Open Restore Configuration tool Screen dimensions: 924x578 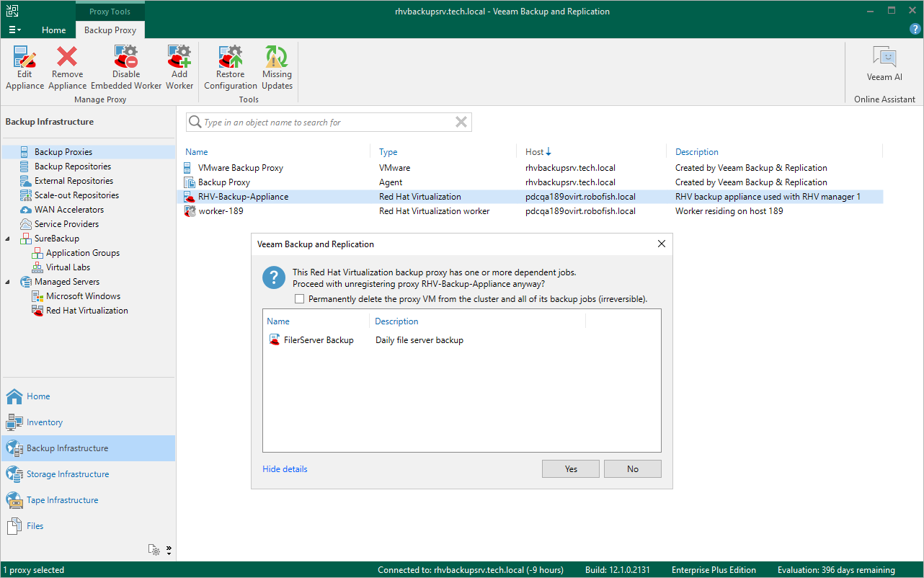[231, 56]
